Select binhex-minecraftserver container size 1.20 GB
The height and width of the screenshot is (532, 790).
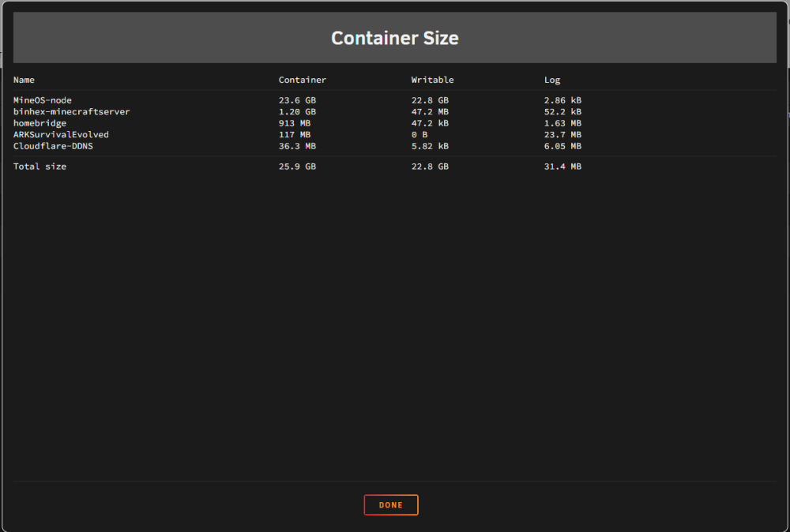297,112
